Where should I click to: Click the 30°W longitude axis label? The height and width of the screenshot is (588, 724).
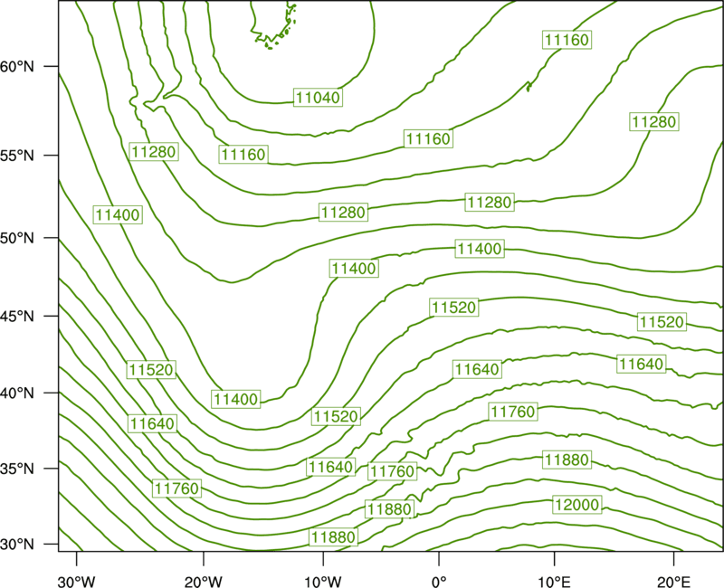[x=77, y=581]
